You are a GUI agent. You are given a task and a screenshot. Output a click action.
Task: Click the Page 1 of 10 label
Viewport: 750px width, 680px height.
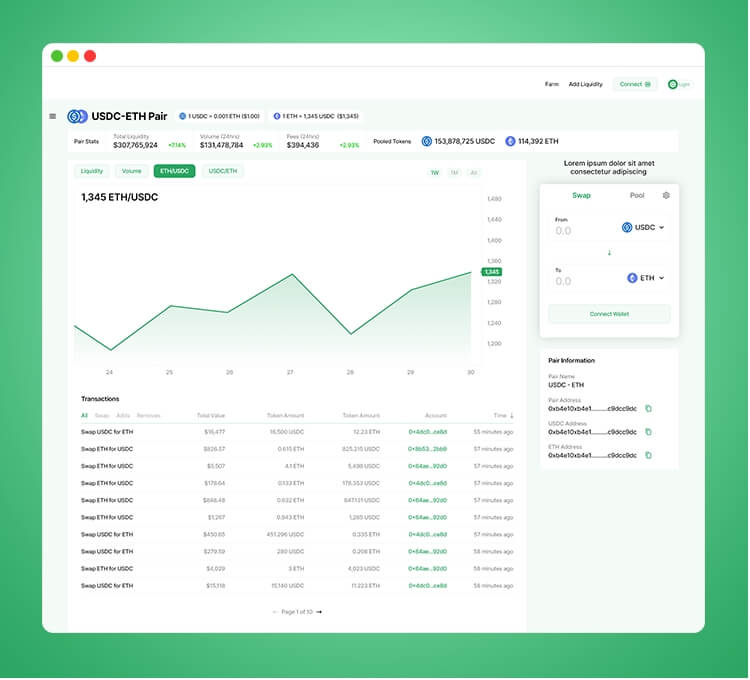(297, 613)
